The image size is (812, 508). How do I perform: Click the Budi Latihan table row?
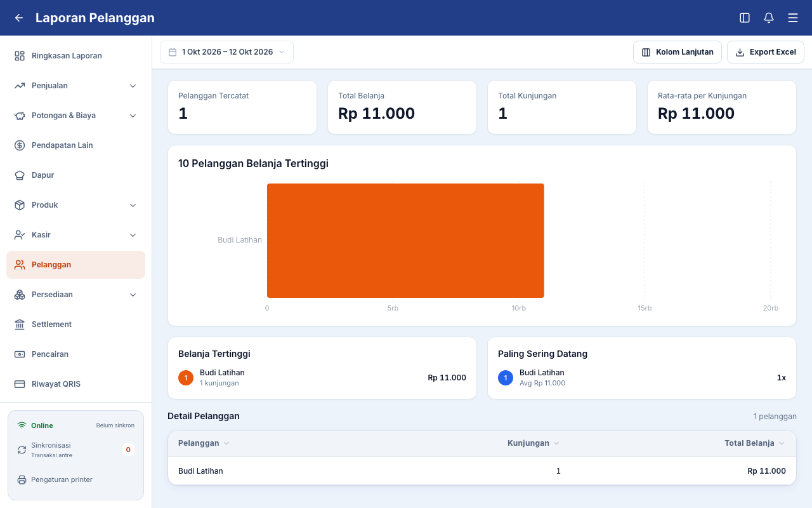tap(482, 471)
